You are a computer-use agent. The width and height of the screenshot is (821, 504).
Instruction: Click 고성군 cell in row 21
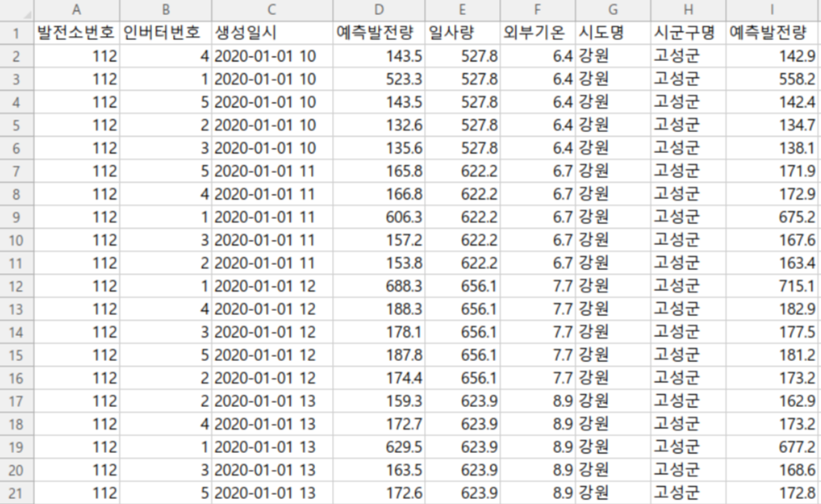pyautogui.click(x=689, y=493)
